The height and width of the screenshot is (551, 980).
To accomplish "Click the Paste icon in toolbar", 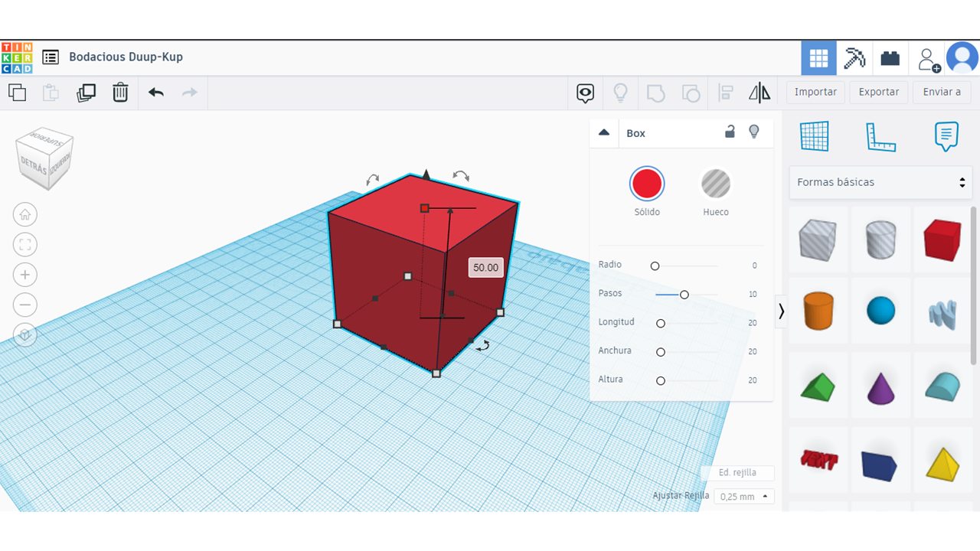I will click(51, 93).
